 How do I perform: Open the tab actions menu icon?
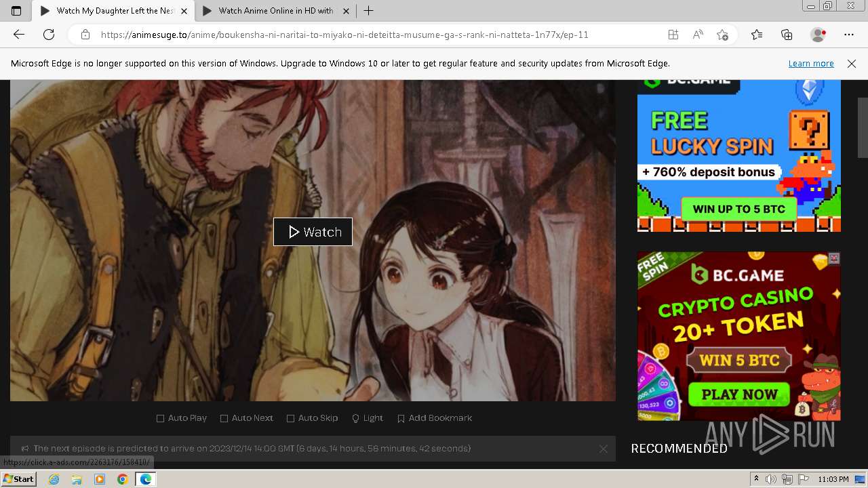pyautogui.click(x=16, y=11)
